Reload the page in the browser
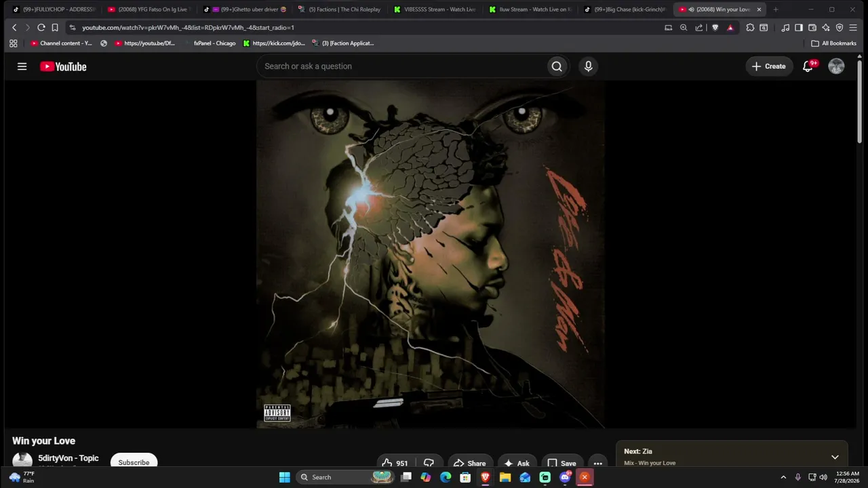 tap(41, 28)
